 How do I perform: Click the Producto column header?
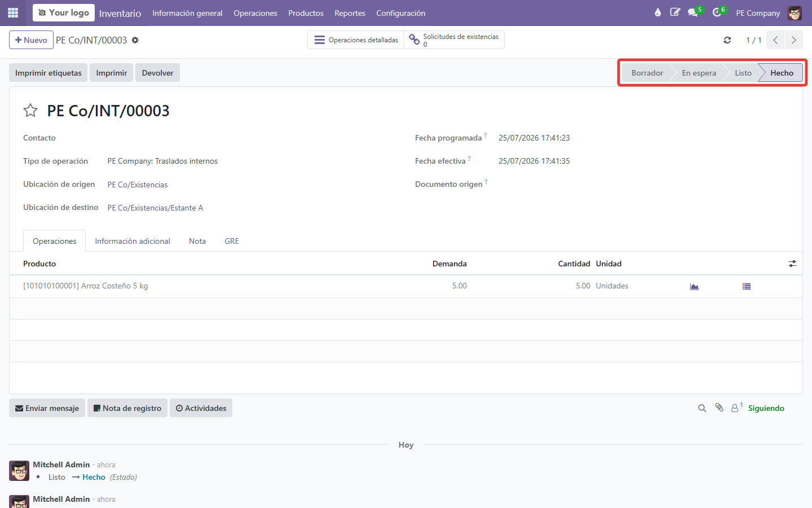click(39, 264)
